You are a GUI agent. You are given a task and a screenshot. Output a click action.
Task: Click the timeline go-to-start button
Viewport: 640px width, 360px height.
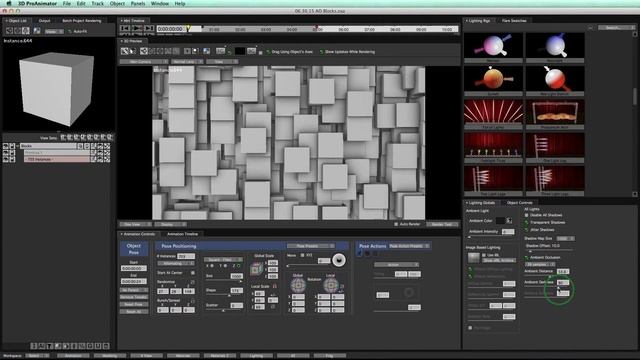[125, 29]
